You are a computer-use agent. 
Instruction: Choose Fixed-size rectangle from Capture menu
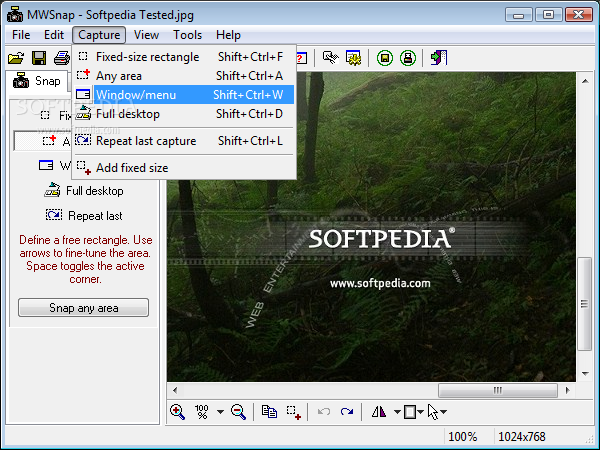(x=184, y=57)
